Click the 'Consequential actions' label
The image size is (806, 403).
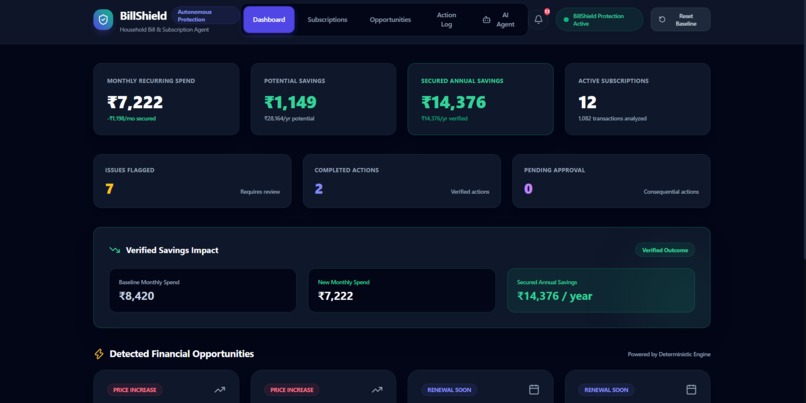pos(671,192)
